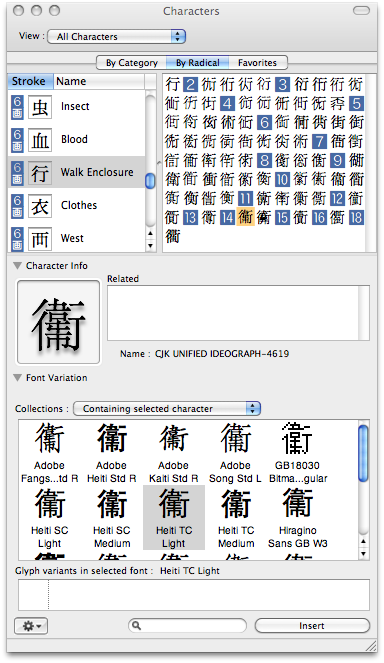The height and width of the screenshot is (663, 384).
Task: Select the GB18030 Bitmap glyph preview
Action: coord(297,438)
